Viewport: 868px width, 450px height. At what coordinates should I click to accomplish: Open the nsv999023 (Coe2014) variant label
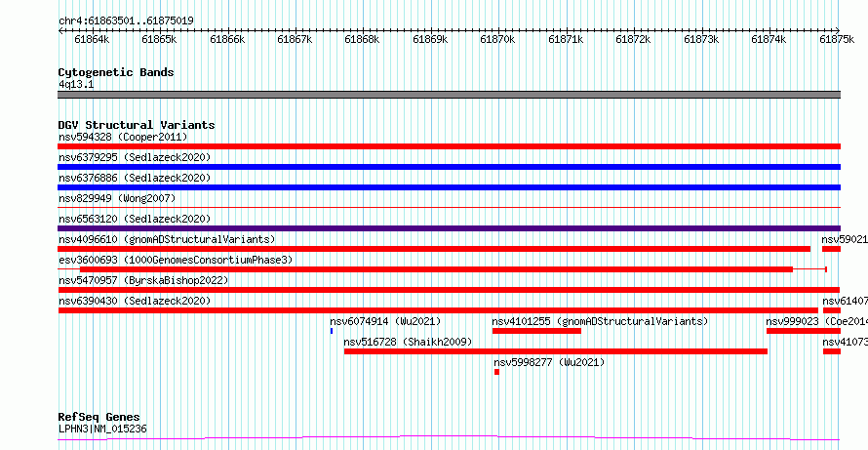tap(817, 321)
